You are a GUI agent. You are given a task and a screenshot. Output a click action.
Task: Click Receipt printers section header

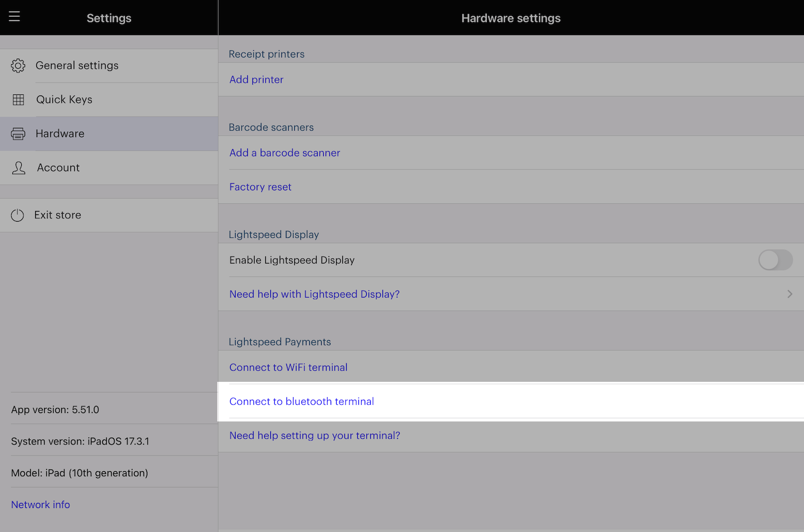267,54
